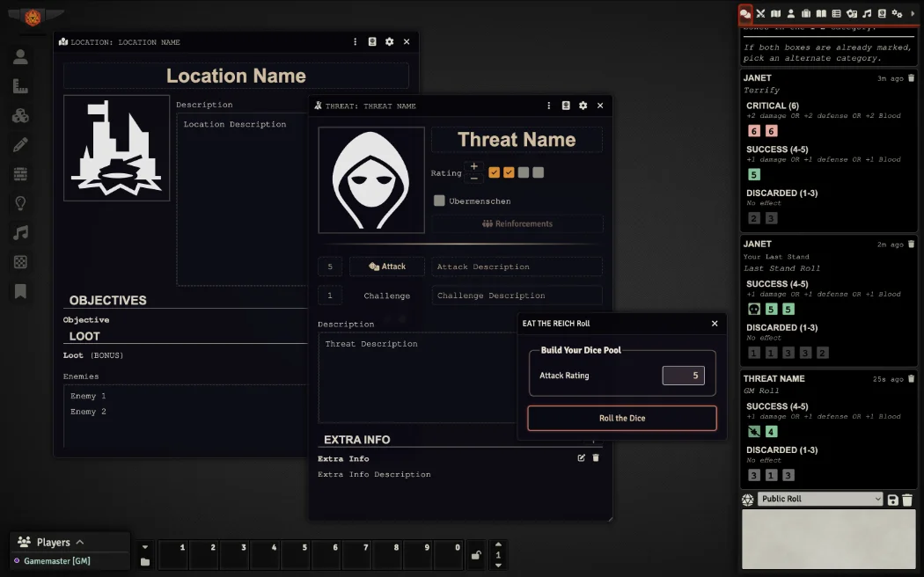Clear the chat log with trash icon
The image size is (924, 577).
(x=907, y=500)
